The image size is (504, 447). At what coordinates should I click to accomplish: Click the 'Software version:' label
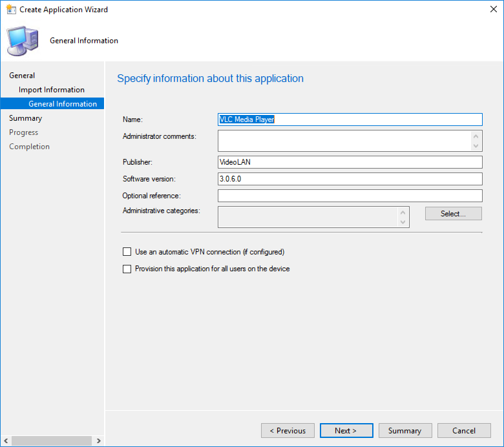pyautogui.click(x=149, y=179)
